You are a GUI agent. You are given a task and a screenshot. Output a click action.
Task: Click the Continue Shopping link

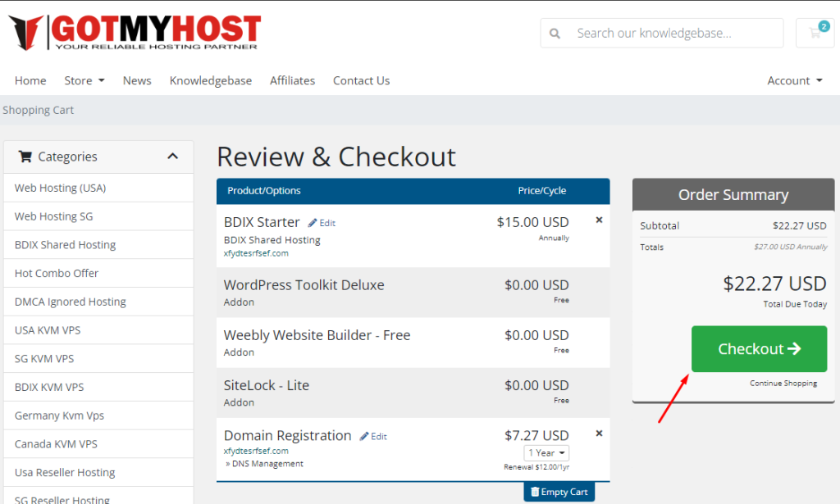783,384
